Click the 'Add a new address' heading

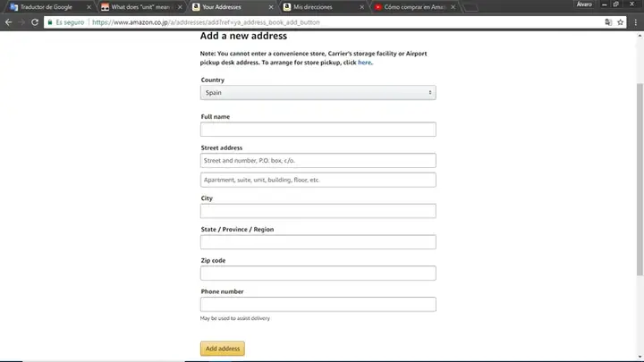click(243, 36)
